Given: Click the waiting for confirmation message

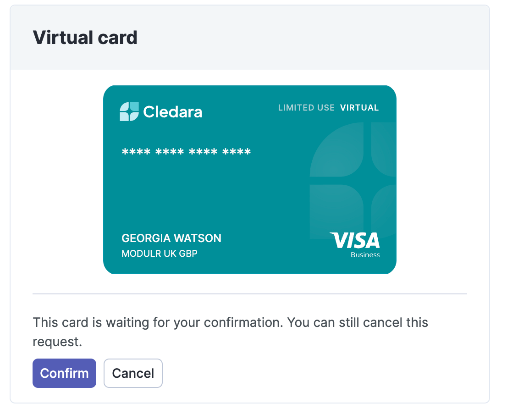Looking at the screenshot, I should point(230,322).
